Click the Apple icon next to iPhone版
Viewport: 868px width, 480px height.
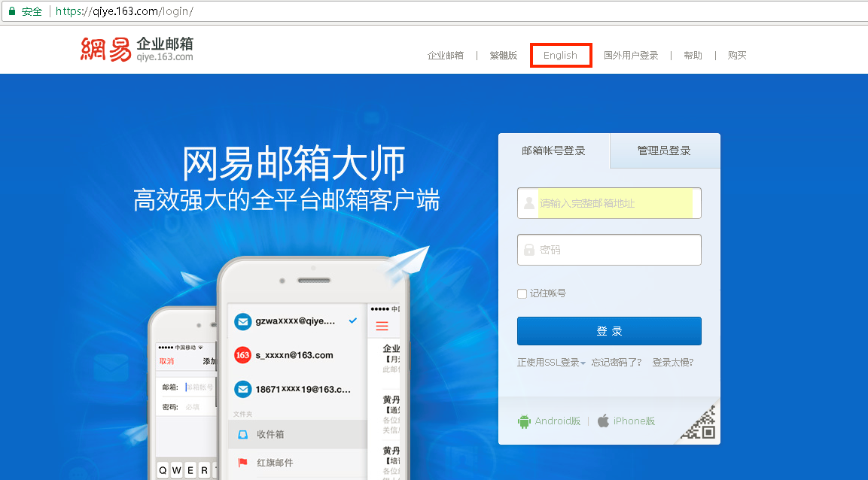[603, 421]
